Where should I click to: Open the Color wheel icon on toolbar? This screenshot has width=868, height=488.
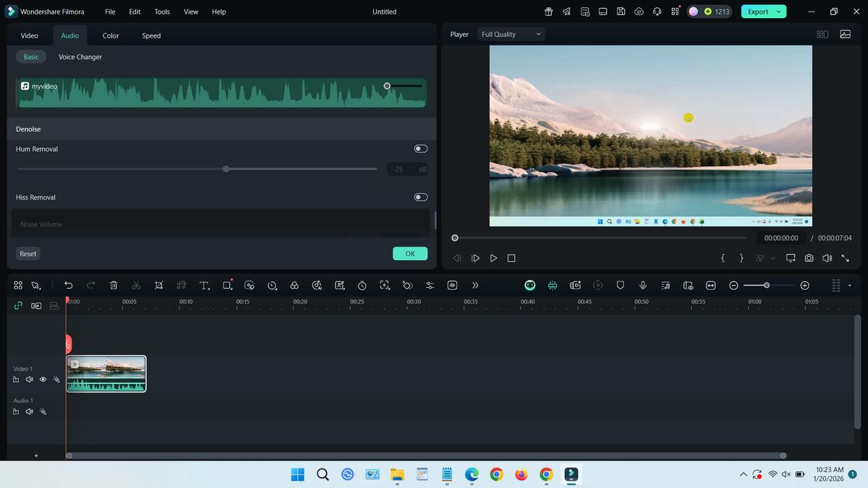click(294, 285)
